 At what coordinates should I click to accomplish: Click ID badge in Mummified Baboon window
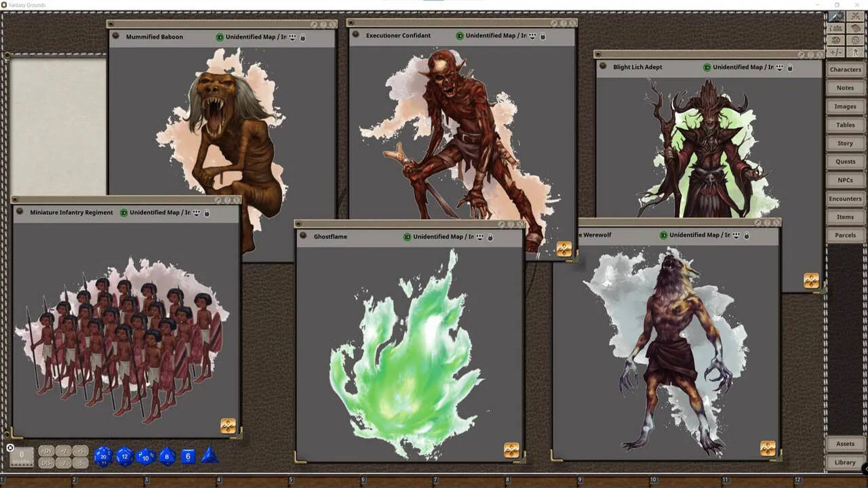tap(220, 37)
